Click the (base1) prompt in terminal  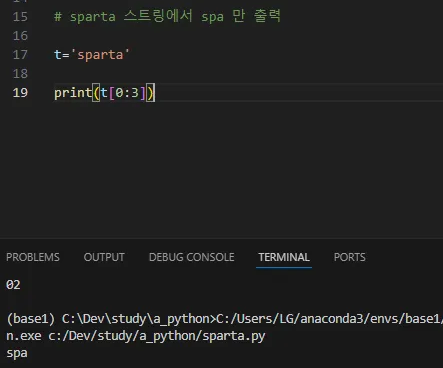click(30, 319)
